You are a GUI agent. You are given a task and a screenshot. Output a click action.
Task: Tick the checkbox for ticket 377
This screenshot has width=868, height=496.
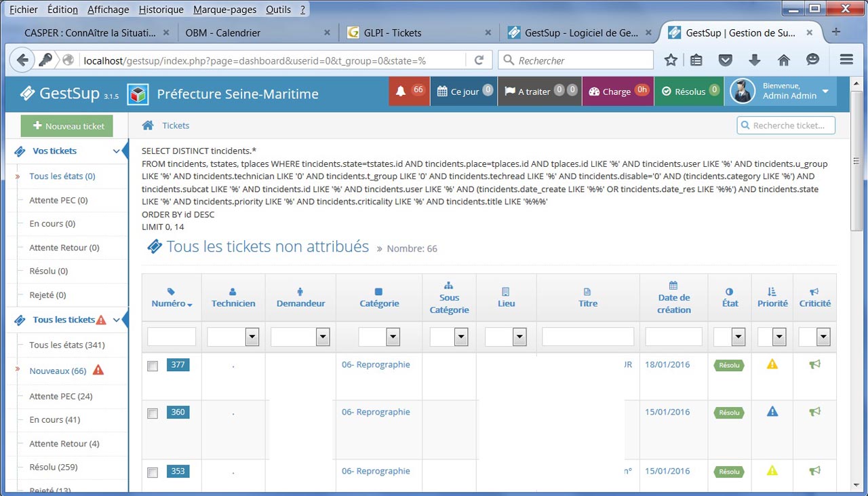[x=153, y=366]
